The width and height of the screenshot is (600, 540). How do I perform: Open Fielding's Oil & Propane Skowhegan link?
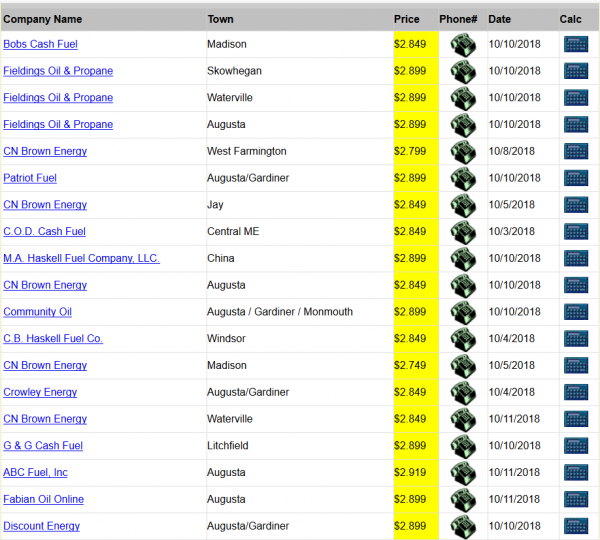click(x=58, y=71)
